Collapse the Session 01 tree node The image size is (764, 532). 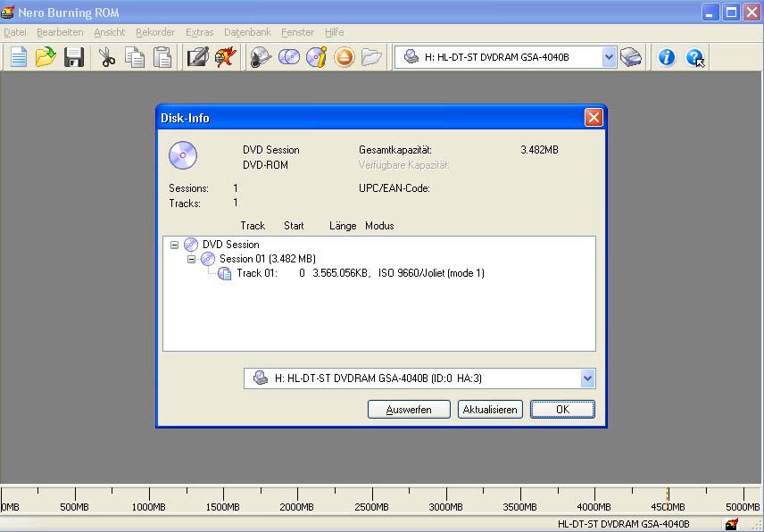pyautogui.click(x=192, y=259)
